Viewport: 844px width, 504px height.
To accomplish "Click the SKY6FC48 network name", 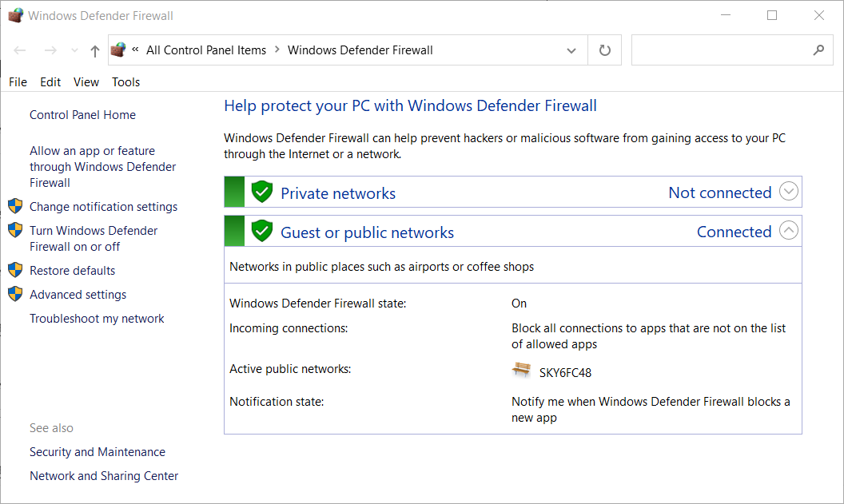I will [x=565, y=373].
